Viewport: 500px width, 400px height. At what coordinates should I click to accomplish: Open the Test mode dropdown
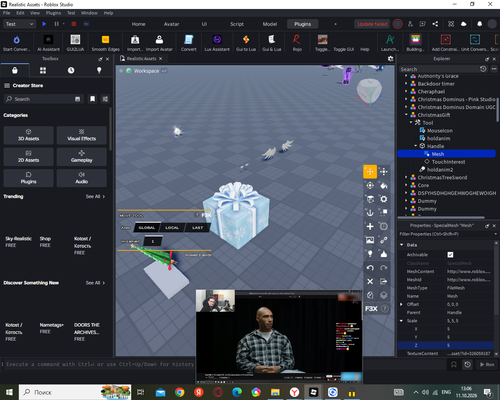19,24
